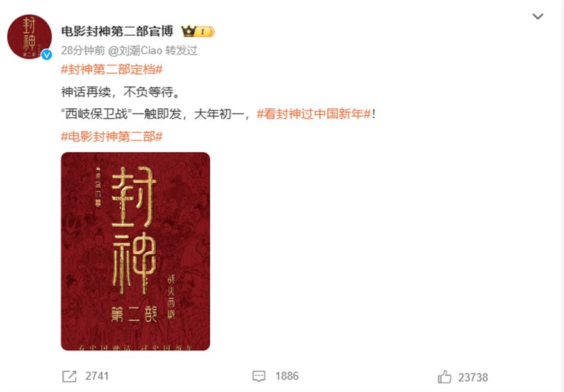
Task: Click the blue verified badge on avatar
Action: click(x=46, y=54)
